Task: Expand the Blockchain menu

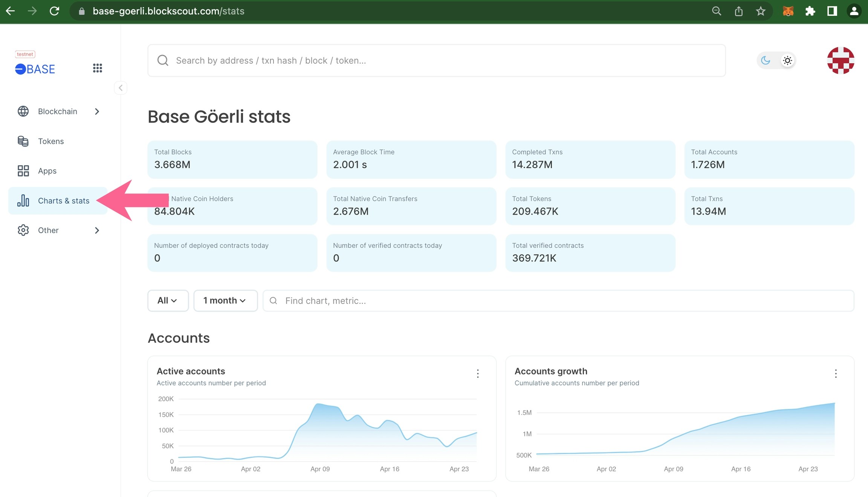Action: click(58, 111)
